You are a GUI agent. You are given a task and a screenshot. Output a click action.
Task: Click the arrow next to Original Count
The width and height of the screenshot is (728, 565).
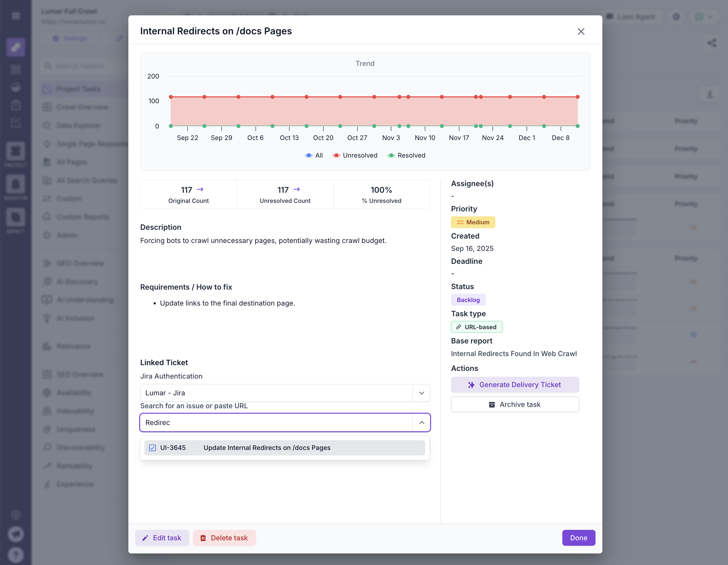(200, 189)
